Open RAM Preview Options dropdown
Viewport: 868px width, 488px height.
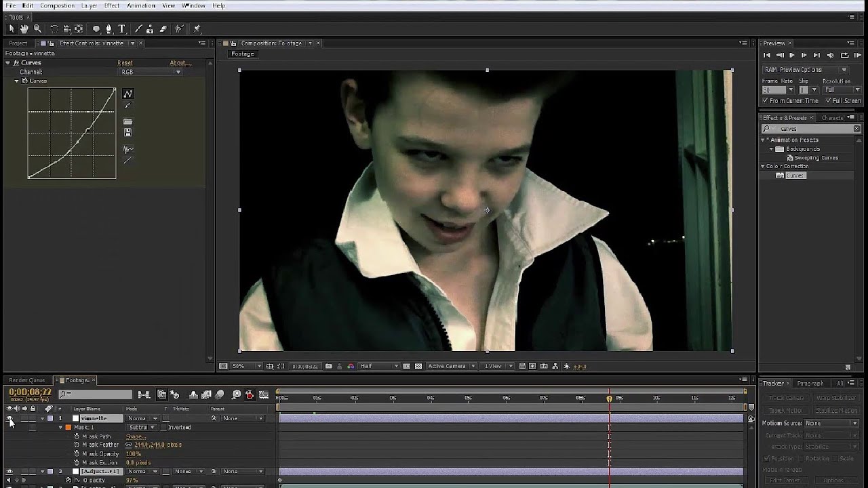point(806,69)
